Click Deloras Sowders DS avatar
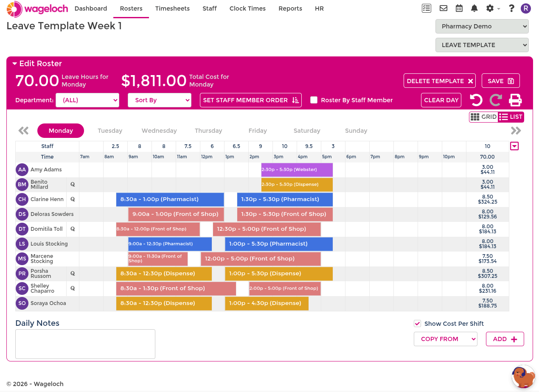This screenshot has height=392, width=539. coord(22,214)
